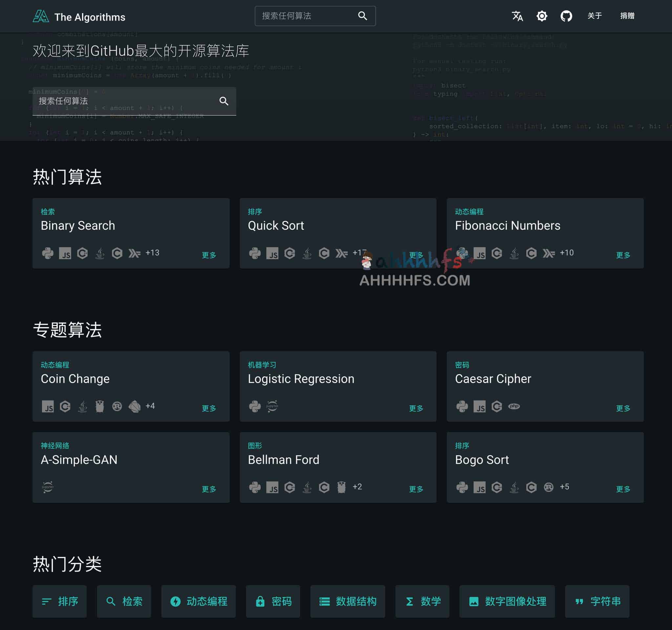Click The Algorithms logo

pos(42,15)
